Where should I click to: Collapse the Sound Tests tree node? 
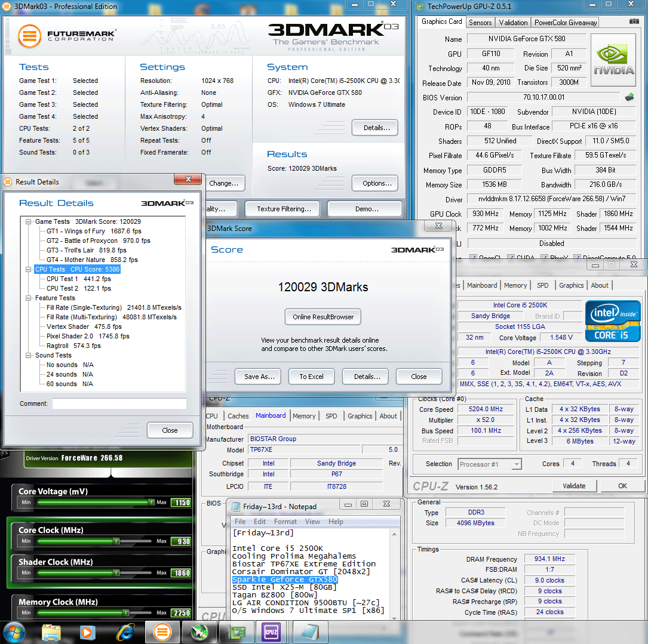29,355
